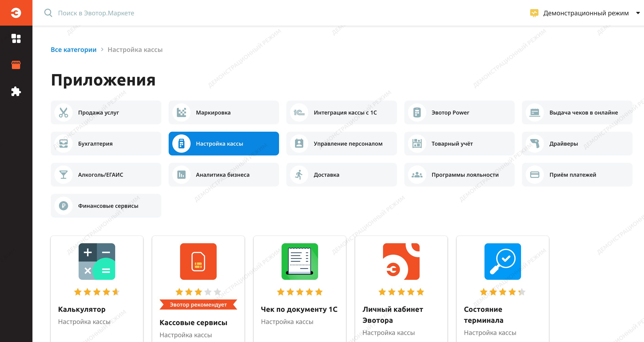The height and width of the screenshot is (342, 644).
Task: Open the Состояние терминала magnifier icon
Action: click(503, 261)
